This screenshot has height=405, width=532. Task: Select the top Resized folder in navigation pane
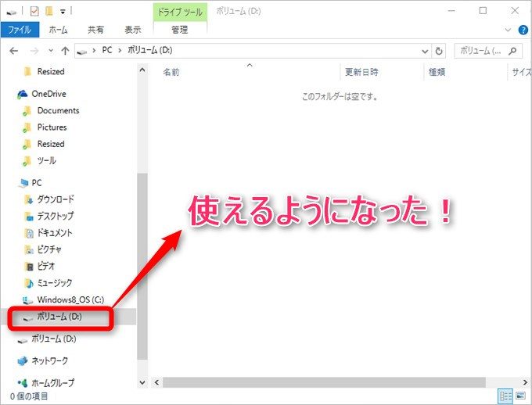[x=51, y=72]
